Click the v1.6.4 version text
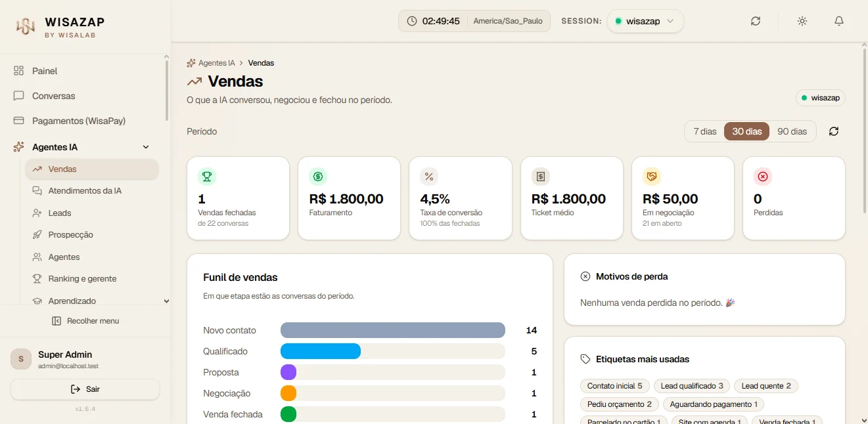 pos(85,409)
